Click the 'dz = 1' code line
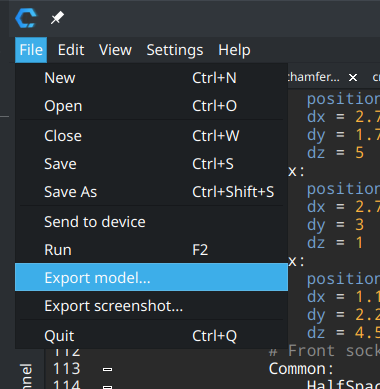 point(335,243)
